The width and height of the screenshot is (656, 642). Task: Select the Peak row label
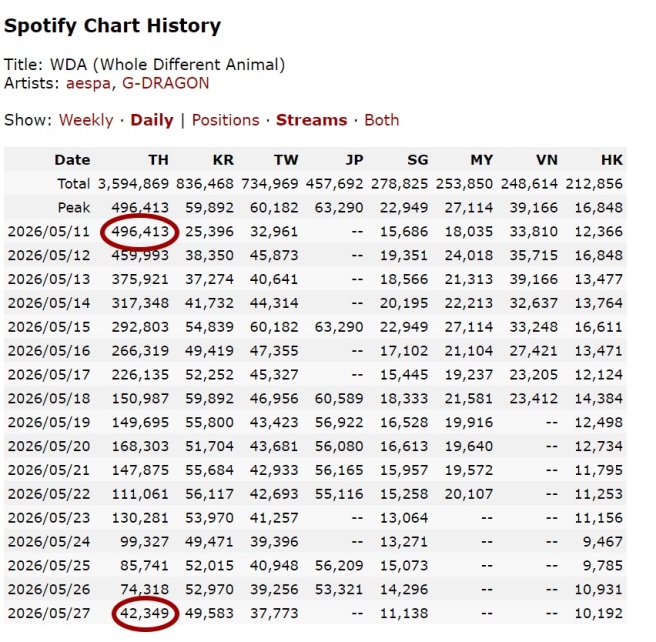pos(74,207)
